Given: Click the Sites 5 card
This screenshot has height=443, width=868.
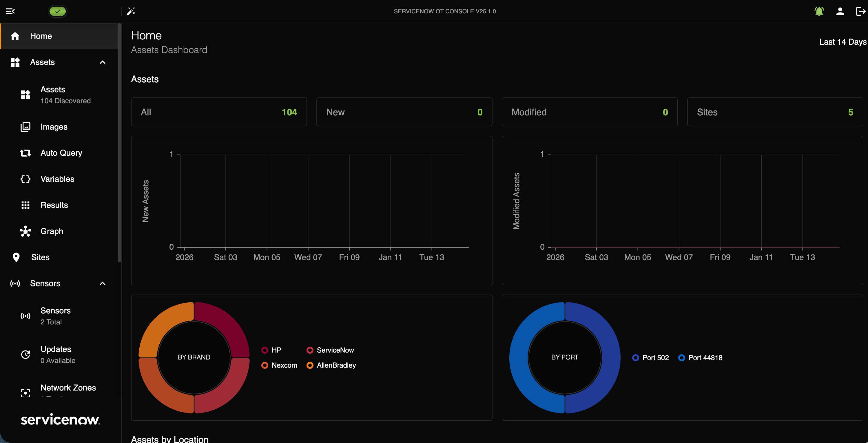Looking at the screenshot, I should [x=775, y=112].
